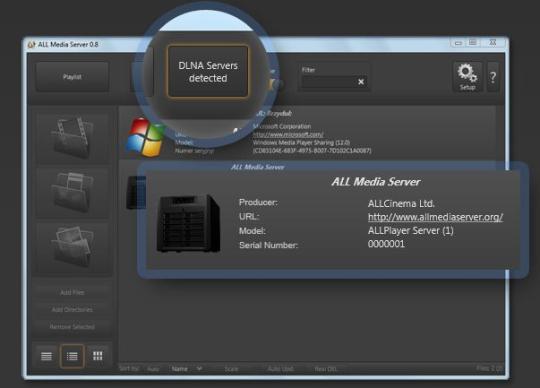The height and width of the screenshot is (388, 540).
Task: Select the Windows Media Player Sharing (12.0) text
Action: tap(301, 143)
